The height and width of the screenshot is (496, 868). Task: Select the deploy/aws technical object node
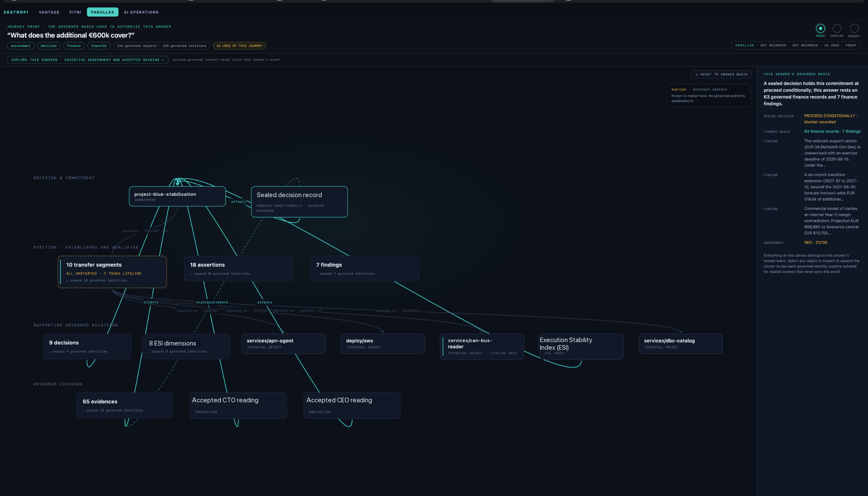pyautogui.click(x=383, y=344)
